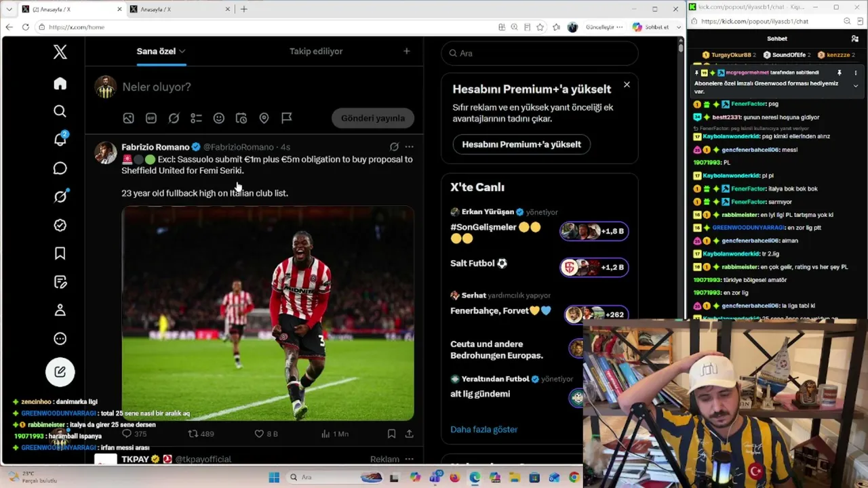Open the verified badge item in the X sidebar
Screen dimensions: 868x488
click(x=60, y=225)
